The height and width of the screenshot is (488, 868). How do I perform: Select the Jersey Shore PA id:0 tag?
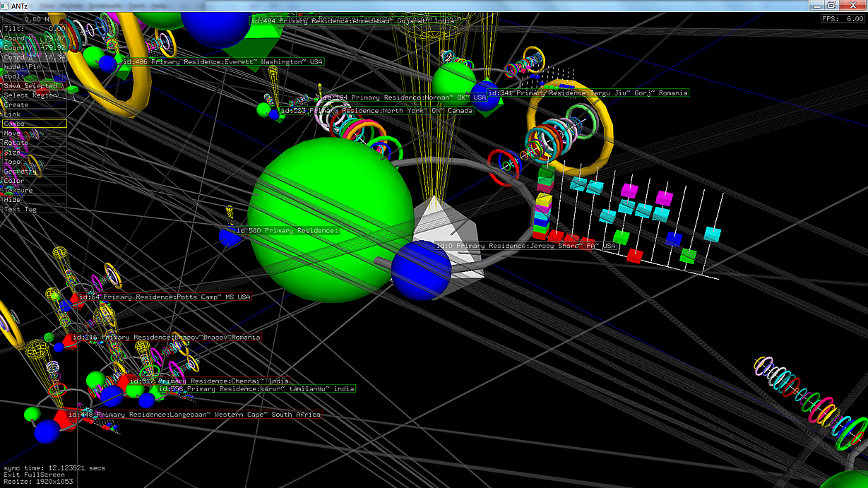(525, 246)
